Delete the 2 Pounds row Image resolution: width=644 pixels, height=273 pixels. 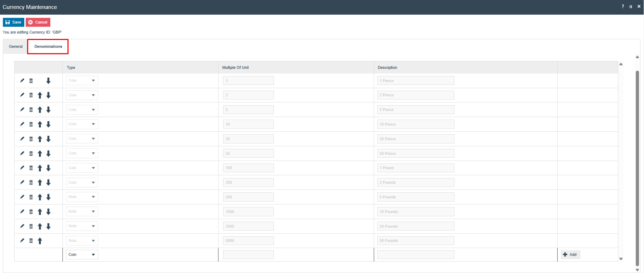click(31, 182)
